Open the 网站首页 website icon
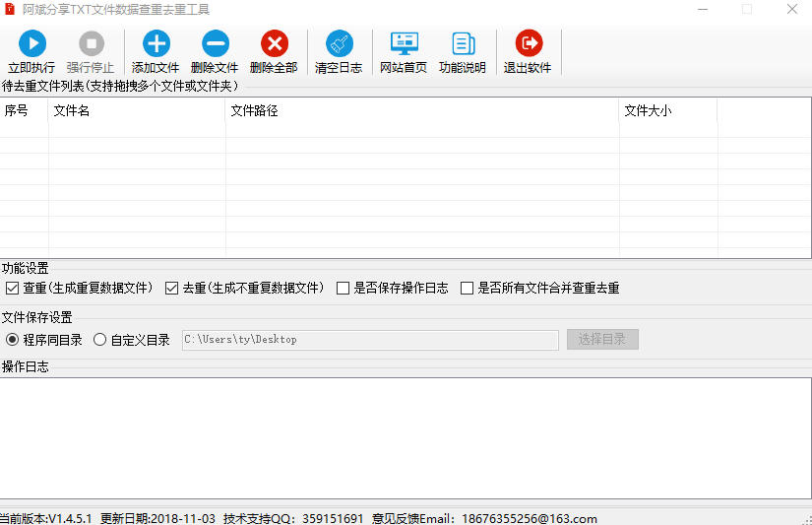Image resolution: width=812 pixels, height=525 pixels. (404, 43)
